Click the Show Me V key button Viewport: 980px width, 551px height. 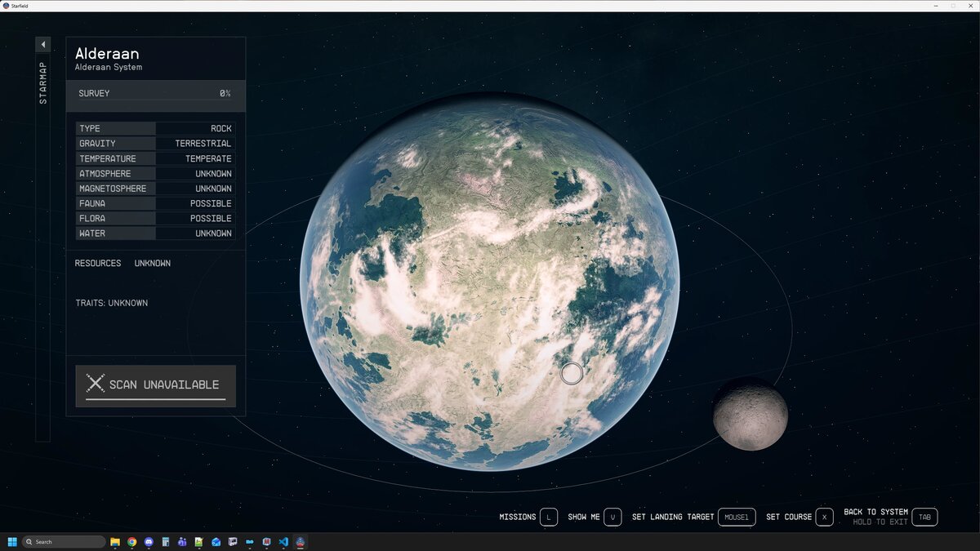(612, 517)
